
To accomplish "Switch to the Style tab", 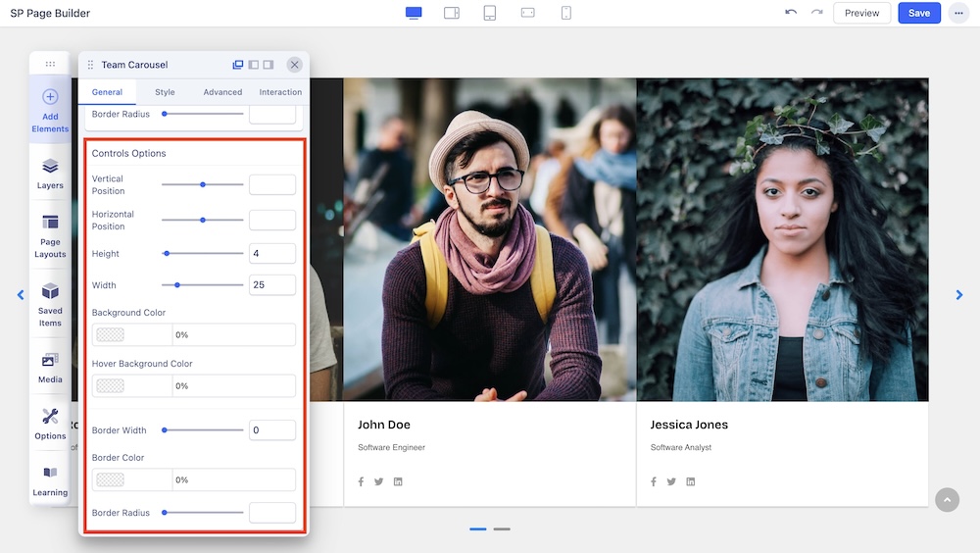I will click(165, 92).
